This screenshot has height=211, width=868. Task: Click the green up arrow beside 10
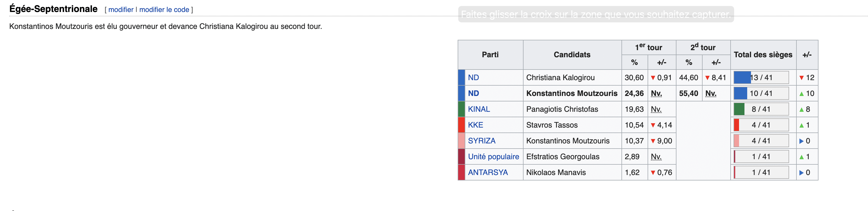point(802,94)
